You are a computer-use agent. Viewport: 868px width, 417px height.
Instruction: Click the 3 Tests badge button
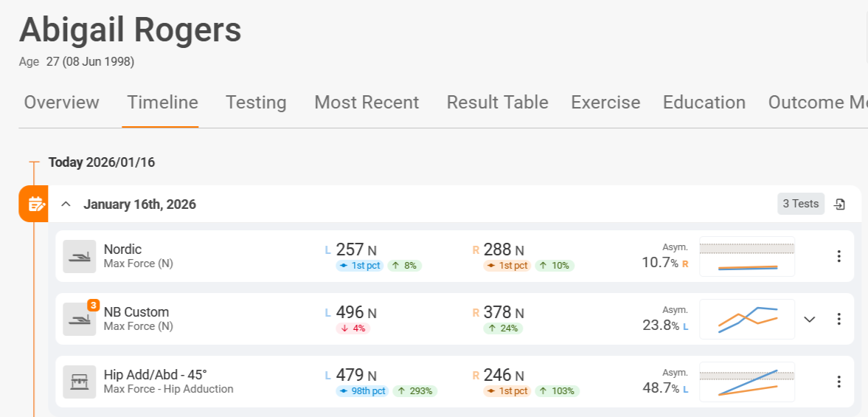[x=801, y=204]
